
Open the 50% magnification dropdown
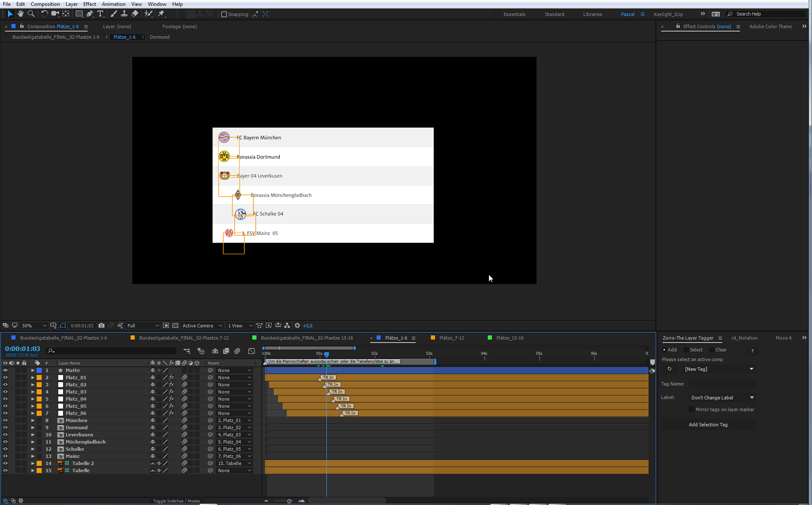click(x=34, y=325)
